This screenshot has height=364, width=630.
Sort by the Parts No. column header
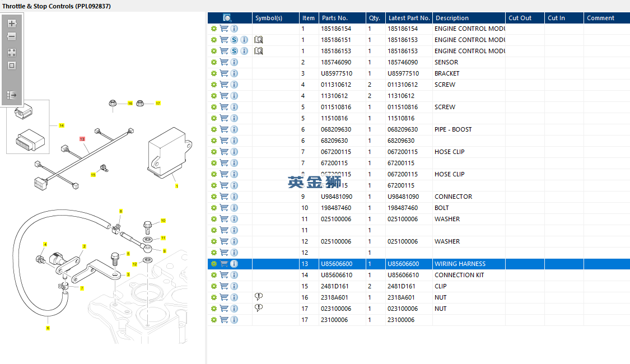[342, 18]
